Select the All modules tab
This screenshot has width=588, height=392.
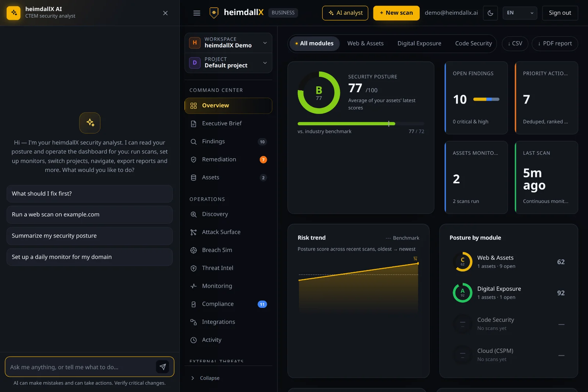tap(315, 43)
